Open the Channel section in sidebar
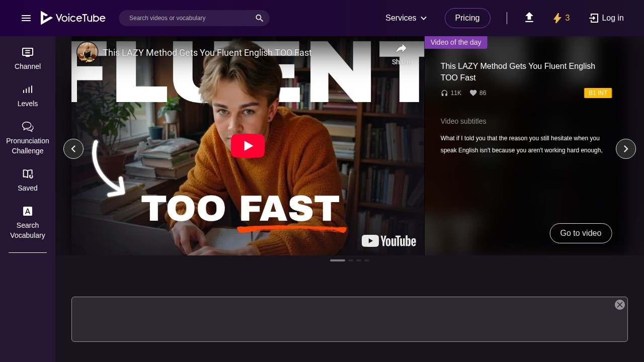 point(28,58)
